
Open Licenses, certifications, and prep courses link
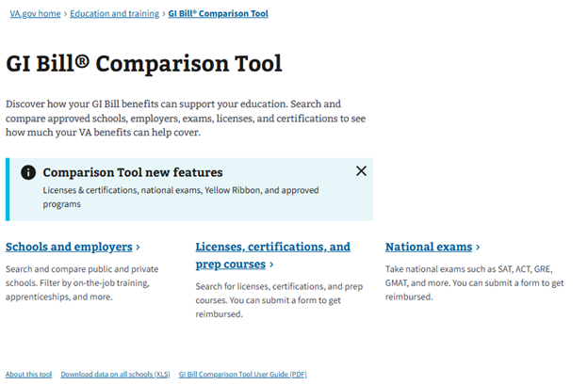(272, 255)
